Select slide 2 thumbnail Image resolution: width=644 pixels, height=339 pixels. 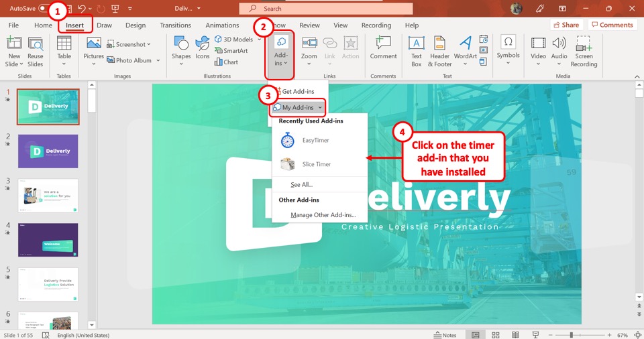pyautogui.click(x=48, y=151)
